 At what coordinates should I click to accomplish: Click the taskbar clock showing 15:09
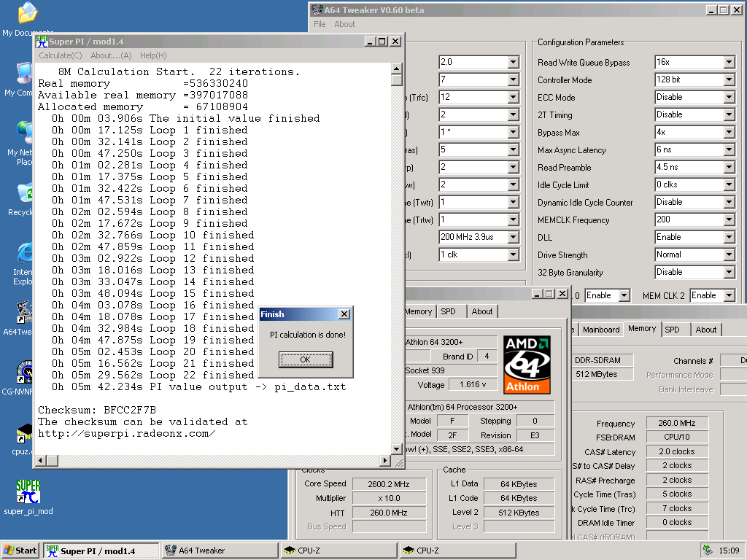(729, 551)
